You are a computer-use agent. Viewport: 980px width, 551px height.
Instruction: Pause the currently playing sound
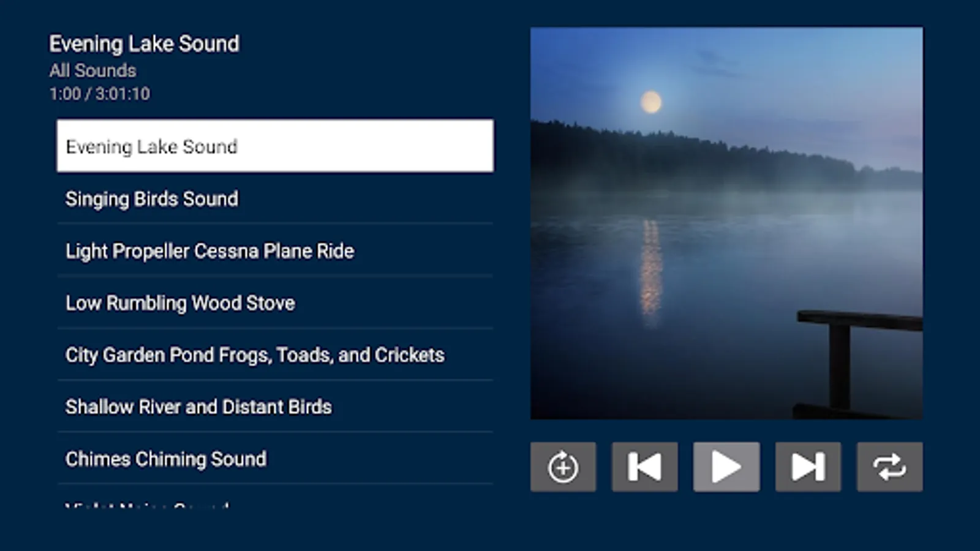pyautogui.click(x=726, y=466)
